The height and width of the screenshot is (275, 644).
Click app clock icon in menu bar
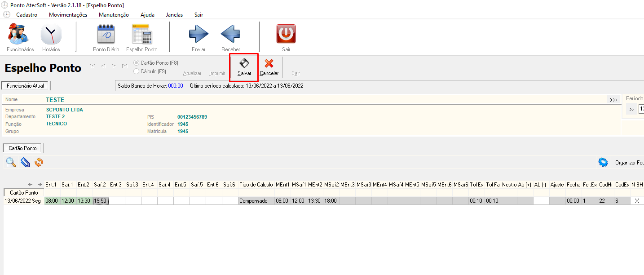coord(7,14)
